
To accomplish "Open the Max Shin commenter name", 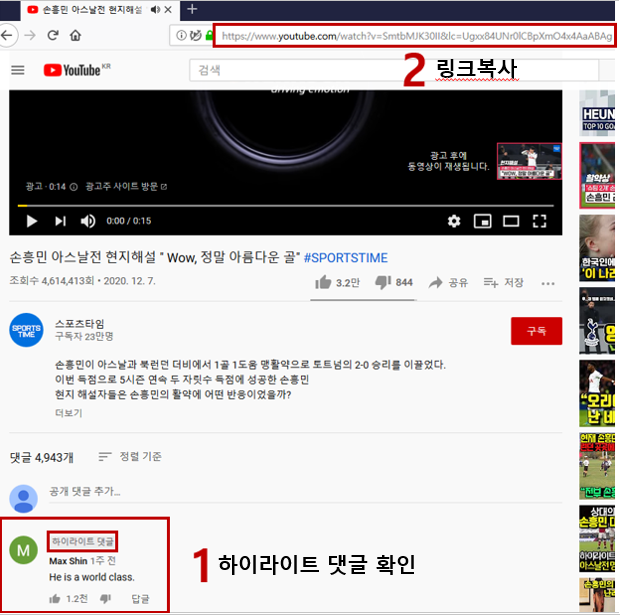I will pyautogui.click(x=68, y=561).
